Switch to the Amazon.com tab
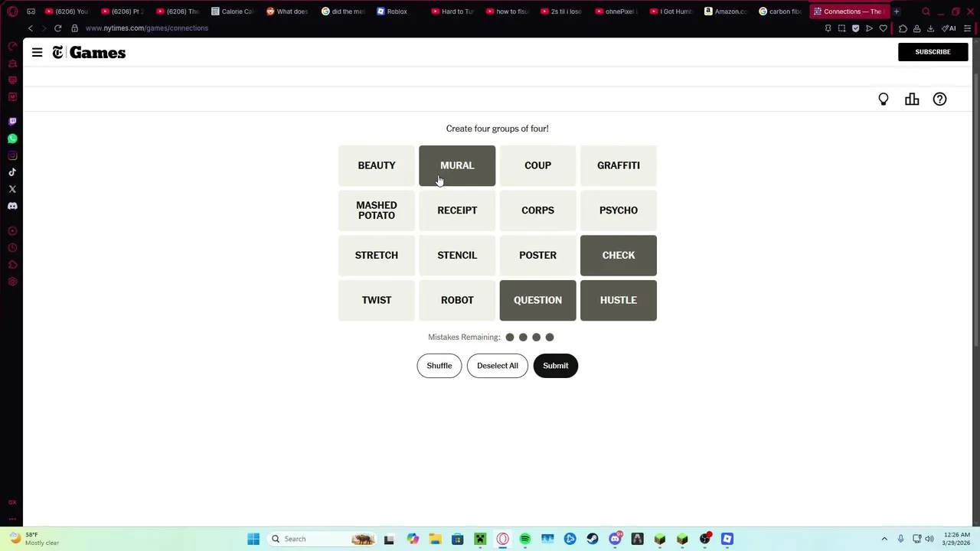The image size is (980, 551). 726,11
